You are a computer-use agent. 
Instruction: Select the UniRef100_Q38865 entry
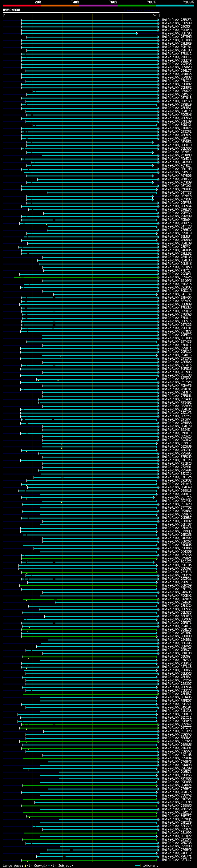point(177,806)
